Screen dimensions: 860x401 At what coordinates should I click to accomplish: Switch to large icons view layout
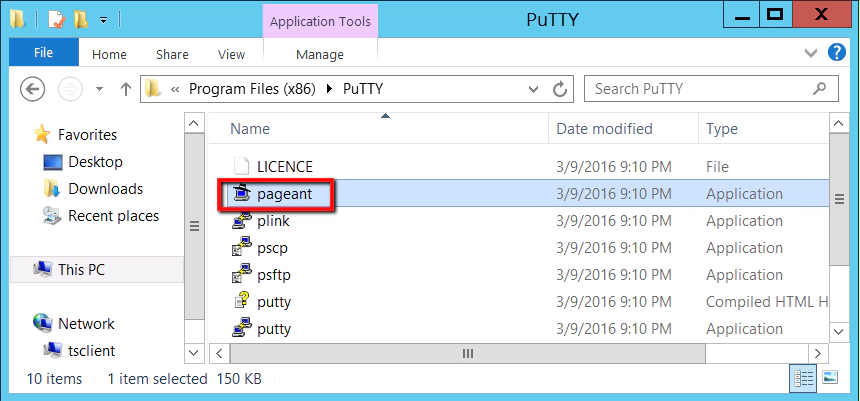pos(829,377)
